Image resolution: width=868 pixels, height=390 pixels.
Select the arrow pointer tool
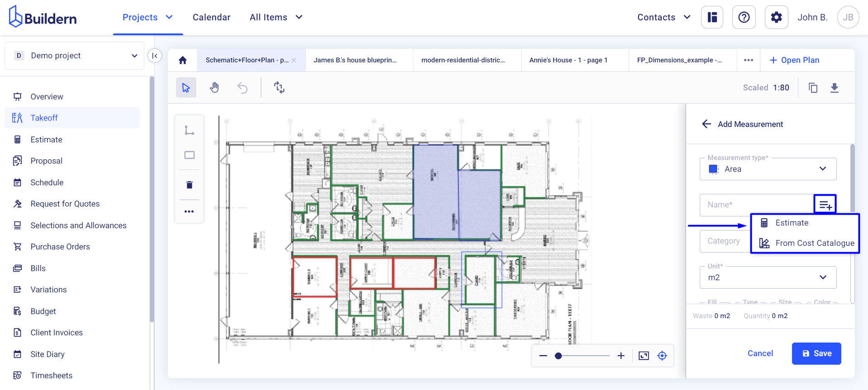coord(186,88)
